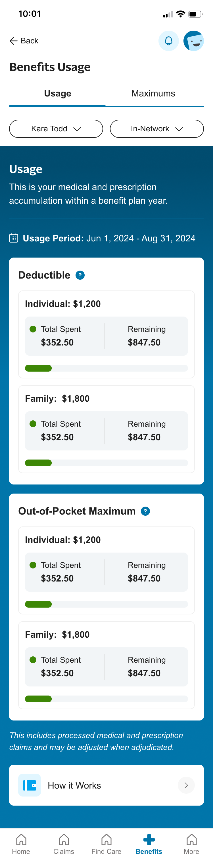
Task: Tap the Usage Period calendar icon
Action: (x=14, y=238)
